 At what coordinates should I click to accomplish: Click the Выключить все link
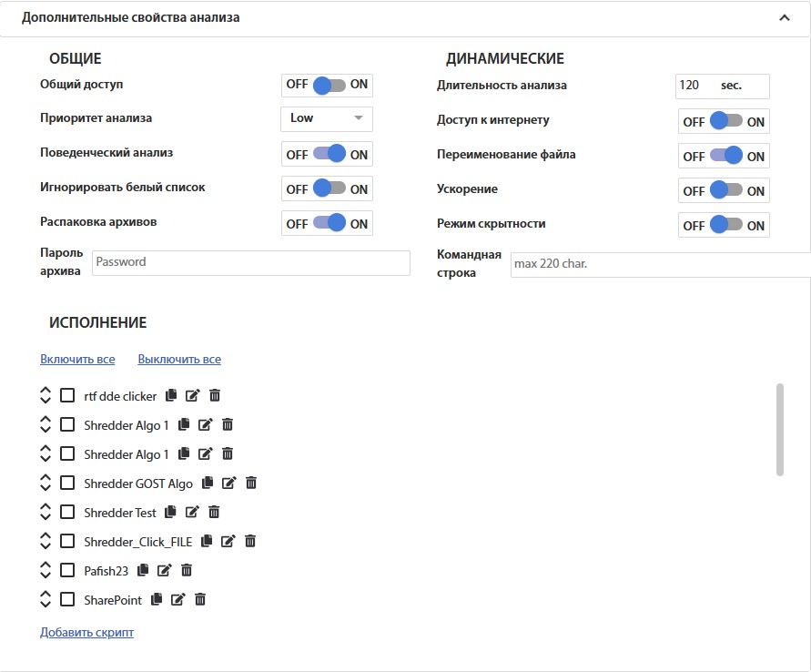[179, 360]
